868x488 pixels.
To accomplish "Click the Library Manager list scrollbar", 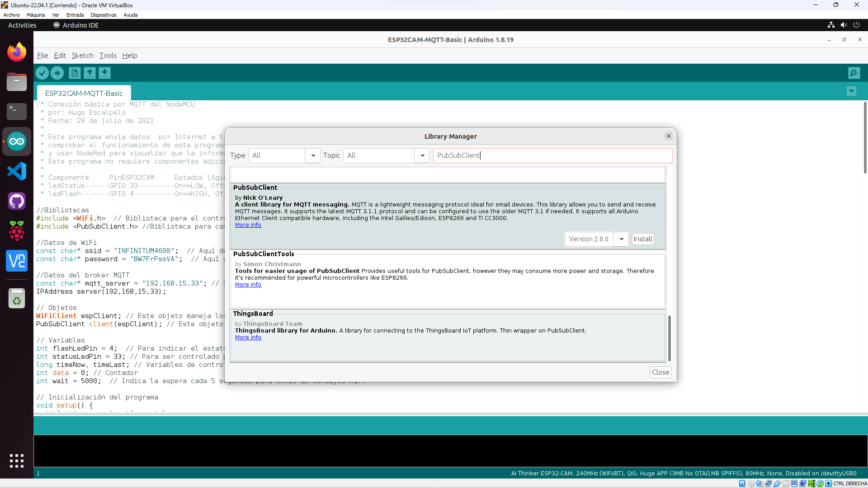I will (x=669, y=338).
